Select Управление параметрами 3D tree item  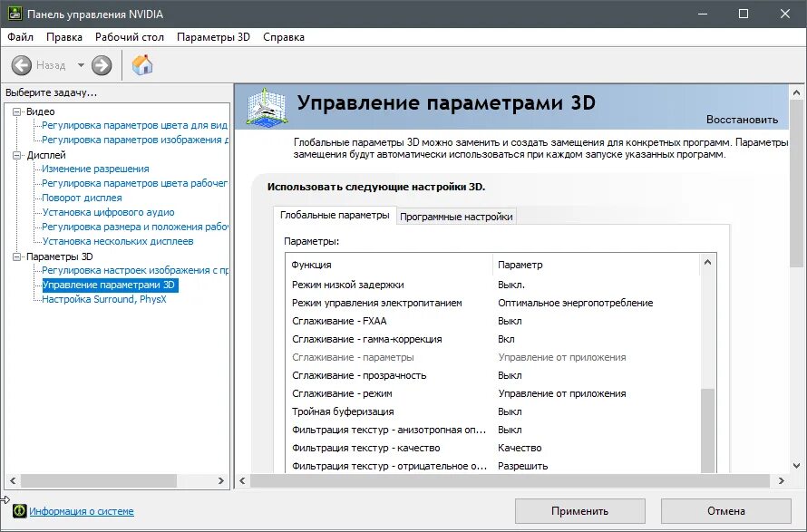(x=110, y=285)
